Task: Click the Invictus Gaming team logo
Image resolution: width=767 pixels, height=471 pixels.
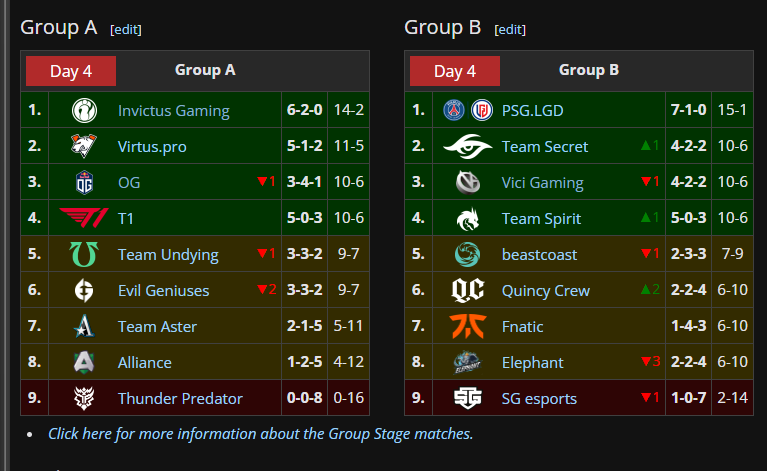Action: tap(85, 111)
